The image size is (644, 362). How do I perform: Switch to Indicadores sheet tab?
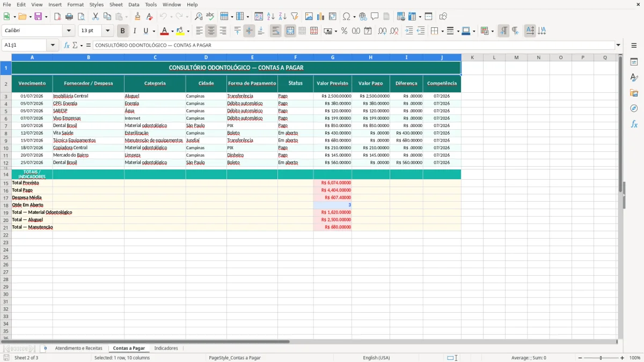click(x=166, y=348)
